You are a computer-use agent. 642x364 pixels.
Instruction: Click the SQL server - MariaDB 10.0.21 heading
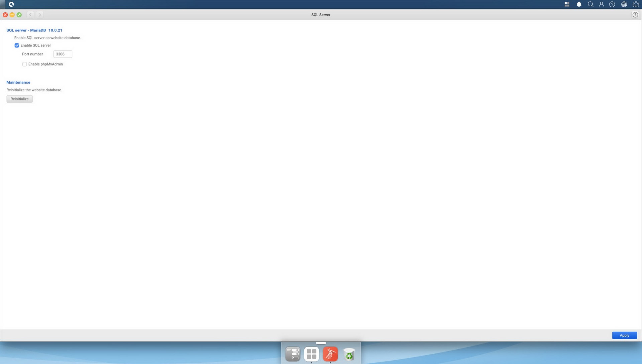tap(34, 30)
